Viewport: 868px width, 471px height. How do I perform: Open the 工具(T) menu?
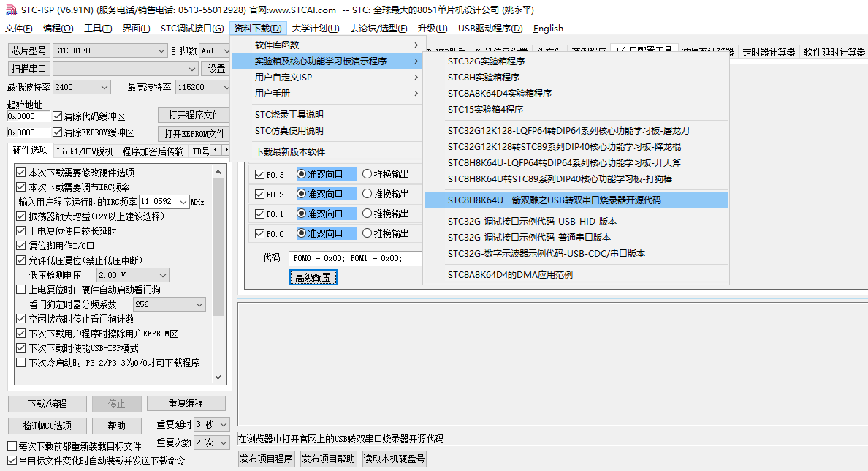point(98,29)
